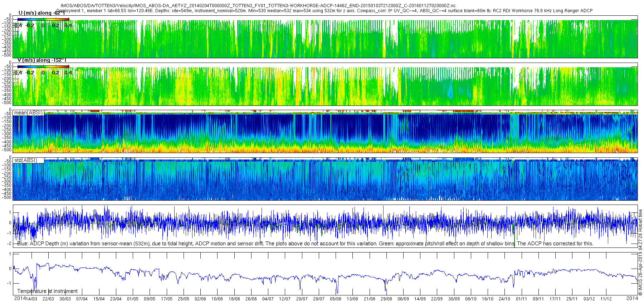Screen dimensions: 644x304
Task: Click the Deployment 1 metadata line
Action: tap(325, 11)
